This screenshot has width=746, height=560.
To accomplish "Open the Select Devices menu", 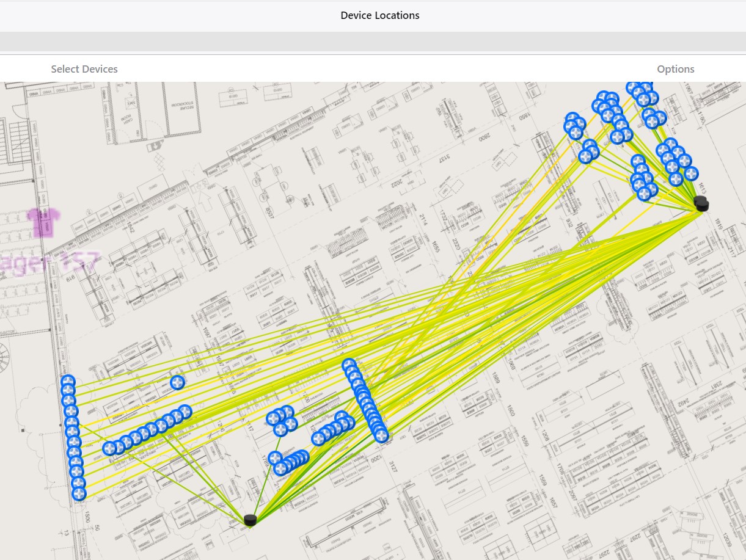I will pyautogui.click(x=84, y=69).
